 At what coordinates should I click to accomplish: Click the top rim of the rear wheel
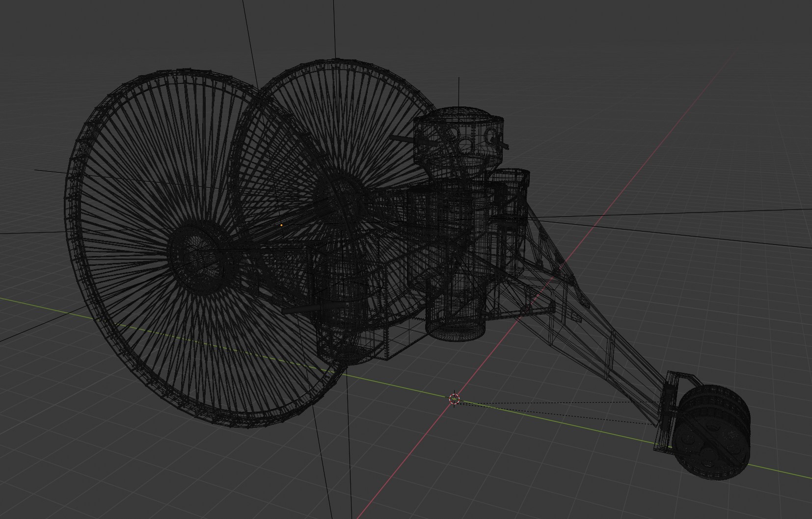(x=334, y=62)
